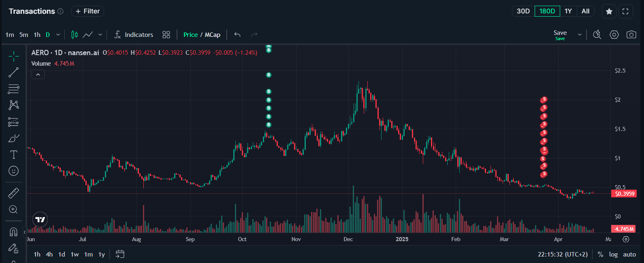Open indicator templates grid

(x=166, y=35)
